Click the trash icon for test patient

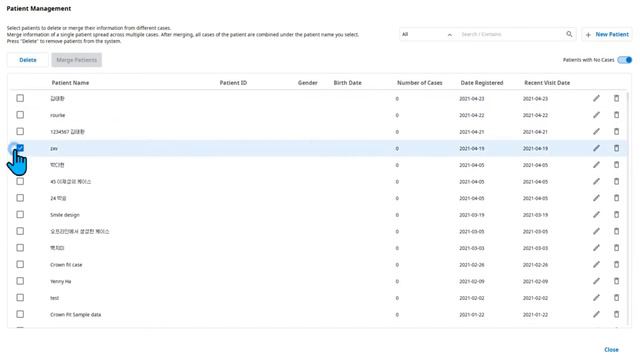[x=616, y=298]
